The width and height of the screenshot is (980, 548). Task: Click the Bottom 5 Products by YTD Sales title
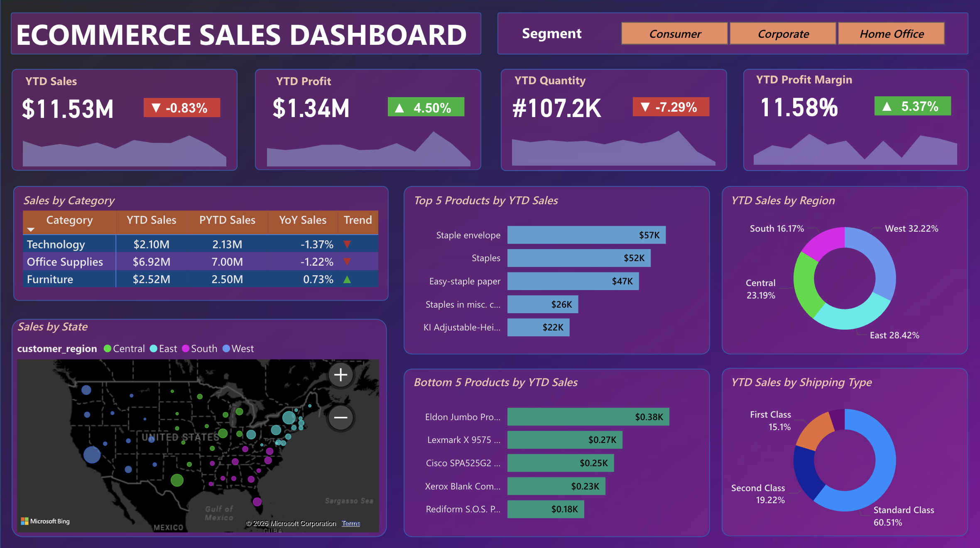click(496, 382)
